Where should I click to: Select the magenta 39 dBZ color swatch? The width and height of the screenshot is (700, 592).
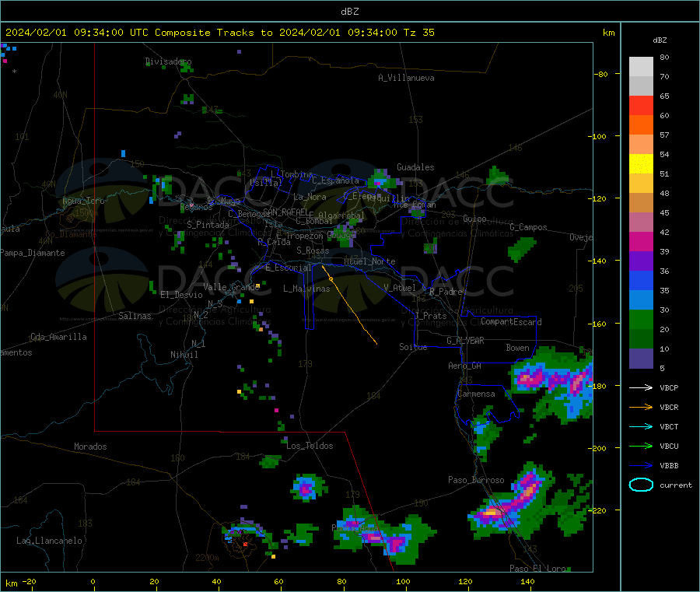641,241
